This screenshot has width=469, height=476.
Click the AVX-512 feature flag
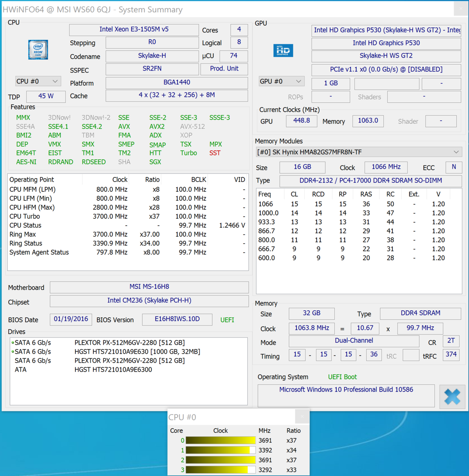[x=192, y=127]
